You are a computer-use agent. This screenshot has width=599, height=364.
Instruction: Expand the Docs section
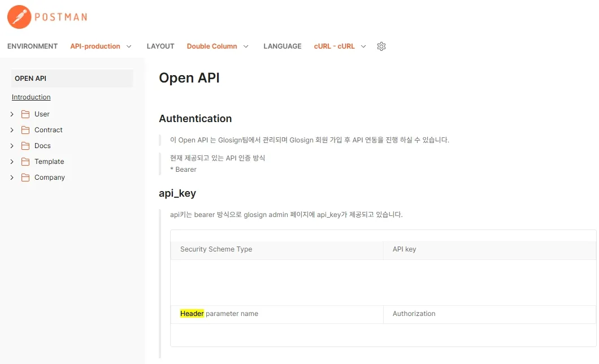pyautogui.click(x=12, y=145)
